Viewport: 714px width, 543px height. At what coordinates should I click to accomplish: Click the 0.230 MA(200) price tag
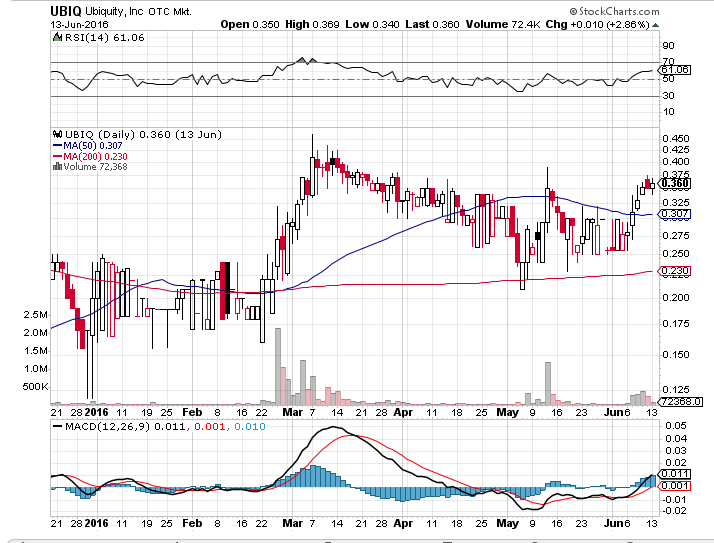(x=675, y=271)
